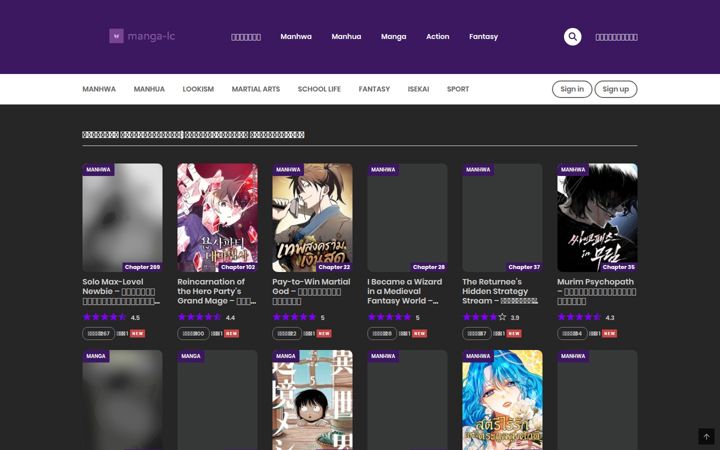
Task: Click Pay-to-Win Martial God title link
Action: tap(311, 291)
